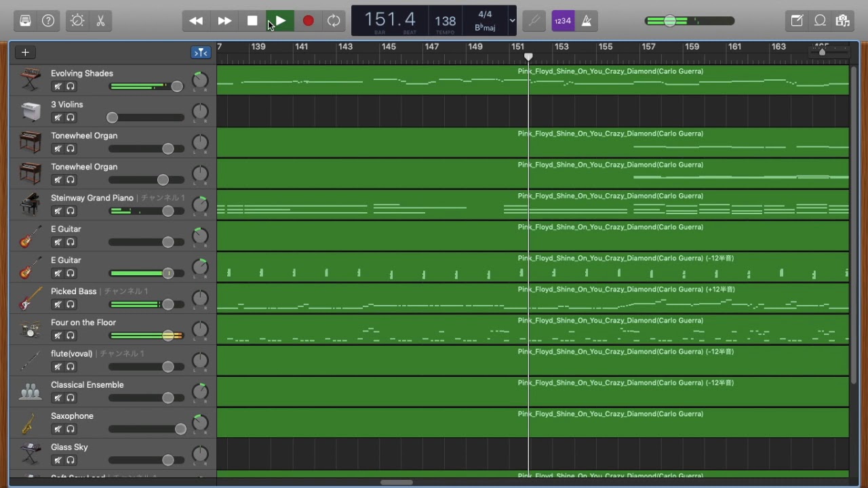
Task: Stop playback
Action: [252, 21]
